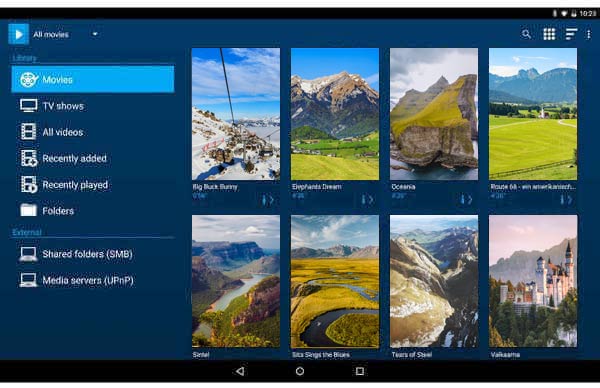Tap the Wi-Fi status icon
Viewport: 600px width, 388px height.
[x=564, y=13]
